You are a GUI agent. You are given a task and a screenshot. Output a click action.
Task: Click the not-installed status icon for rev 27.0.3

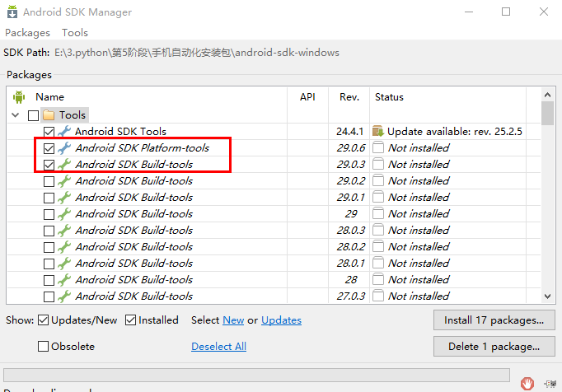(378, 296)
